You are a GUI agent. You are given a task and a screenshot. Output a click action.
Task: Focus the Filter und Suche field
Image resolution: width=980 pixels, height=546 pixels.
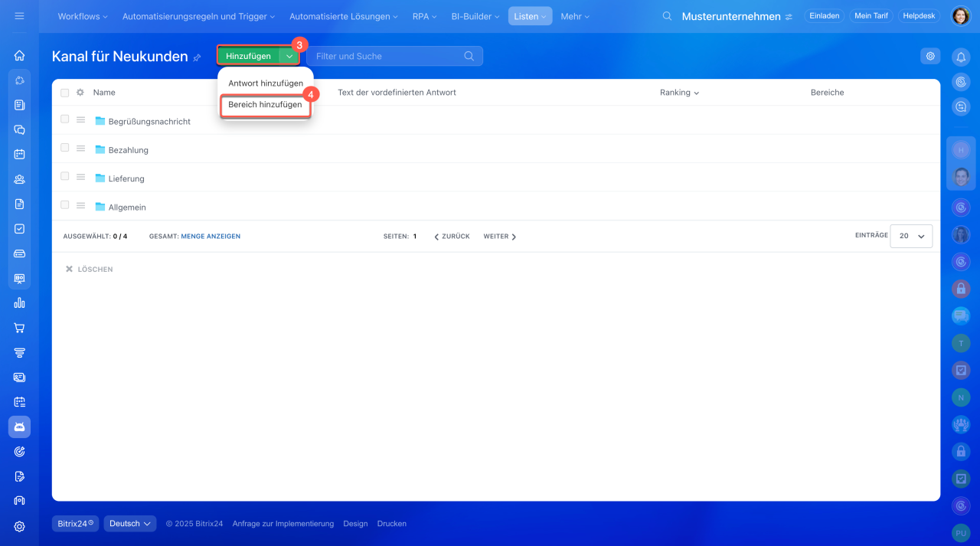(394, 56)
